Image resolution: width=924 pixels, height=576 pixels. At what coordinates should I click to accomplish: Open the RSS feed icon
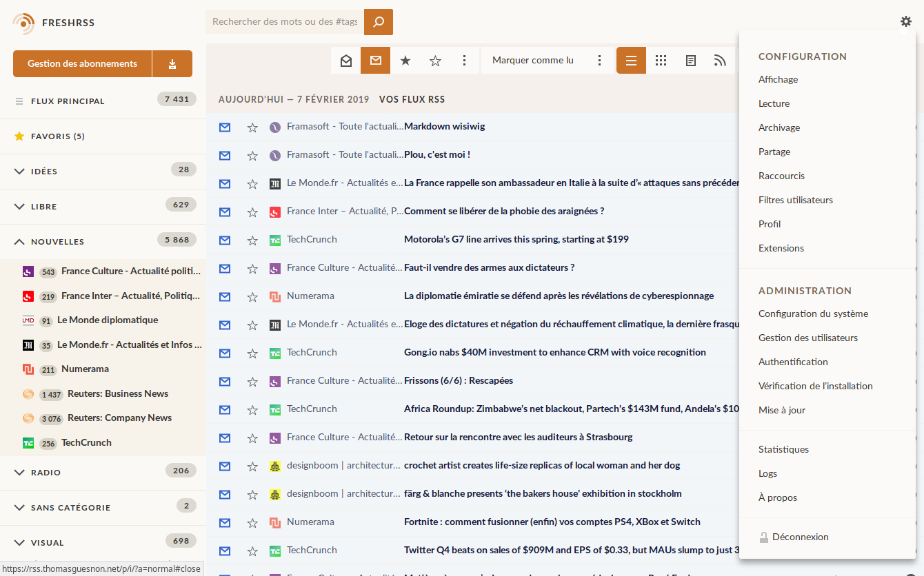coord(720,60)
